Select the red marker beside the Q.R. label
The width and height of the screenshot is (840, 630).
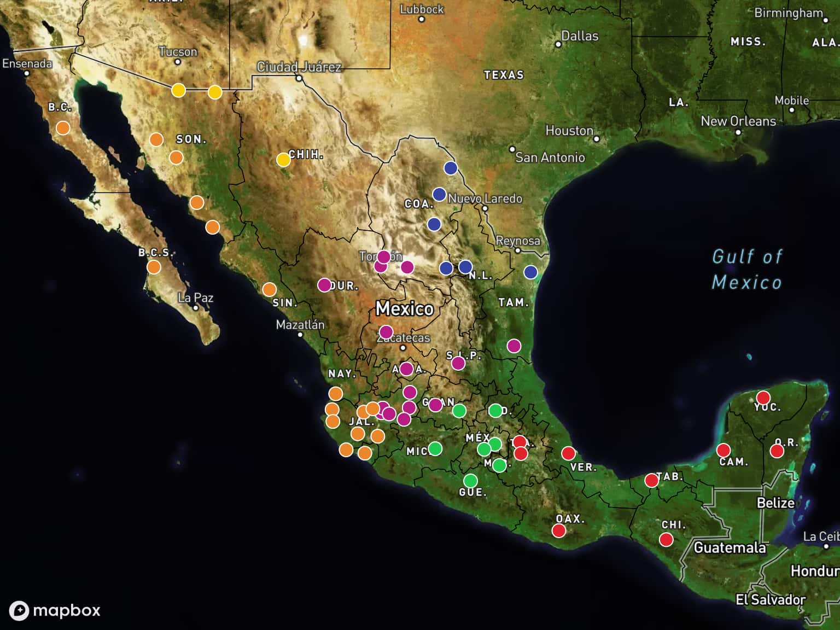(777, 451)
